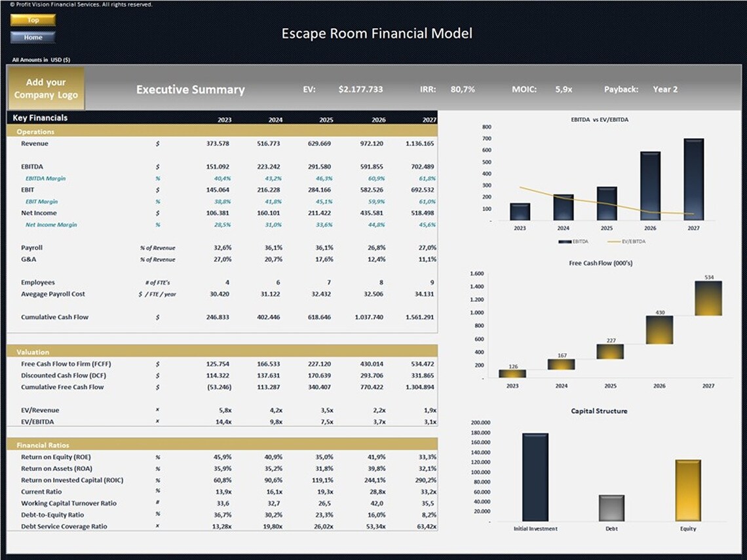Click the Executive Summary title banner
747x560 pixels.
point(190,89)
